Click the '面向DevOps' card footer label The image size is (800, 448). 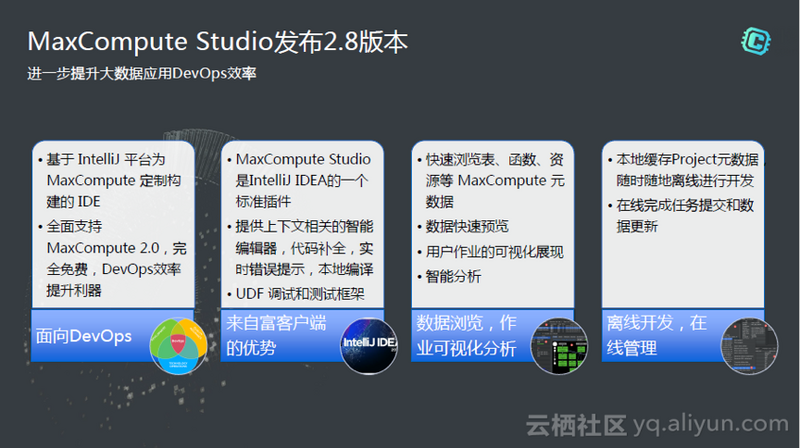(x=84, y=336)
